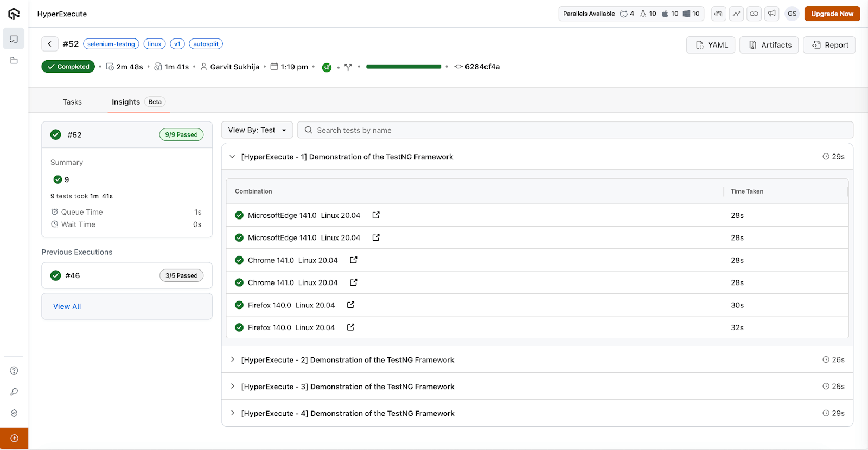This screenshot has width=868, height=450.
Task: Click the LambdaTest logo icon
Action: 14,14
